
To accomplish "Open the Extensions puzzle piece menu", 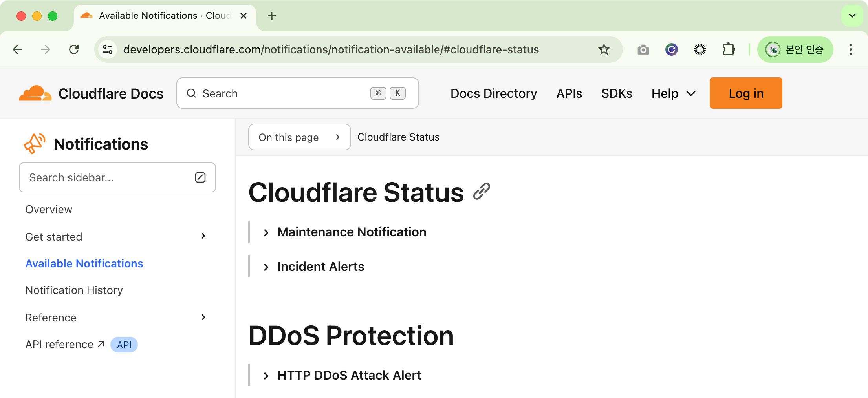I will coord(729,49).
